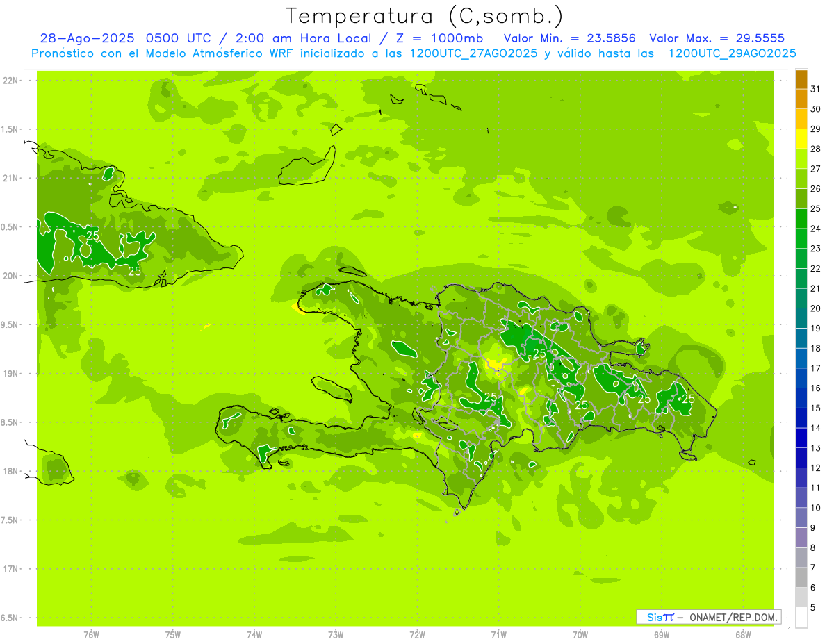The width and height of the screenshot is (834, 644).
Task: Click the "22N" latitude label
Action: pyautogui.click(x=11, y=80)
